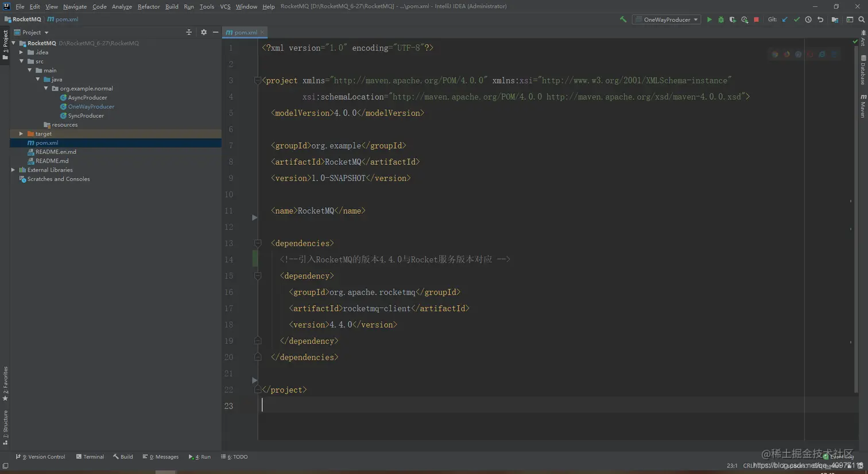Commit changes with Git checkmark icon
Screen dimensions: 868x474
(797, 20)
